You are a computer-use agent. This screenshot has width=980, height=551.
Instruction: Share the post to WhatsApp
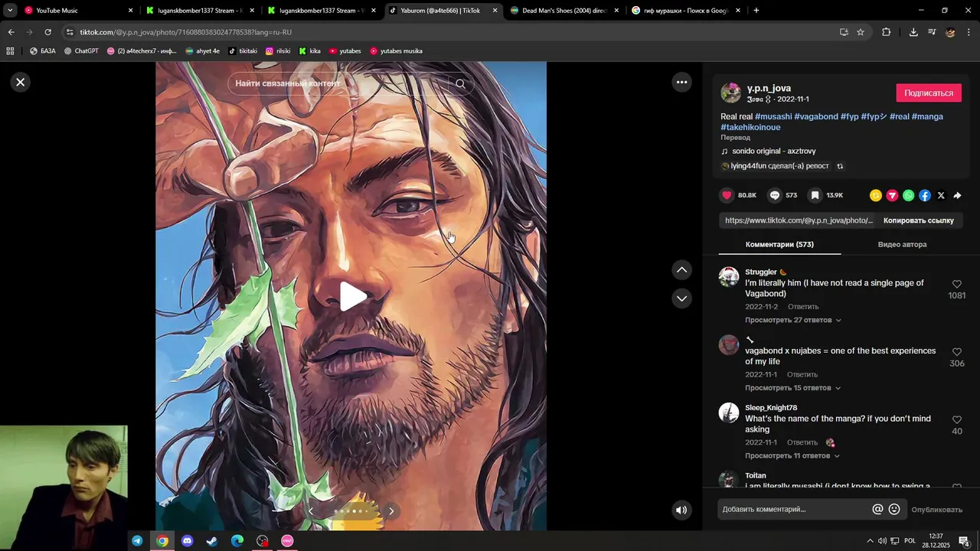point(908,195)
